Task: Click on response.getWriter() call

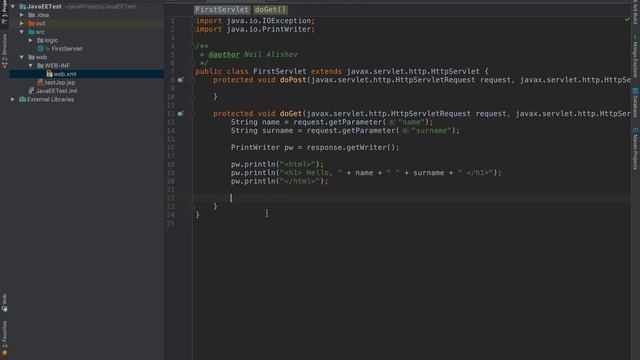Action: [350, 147]
